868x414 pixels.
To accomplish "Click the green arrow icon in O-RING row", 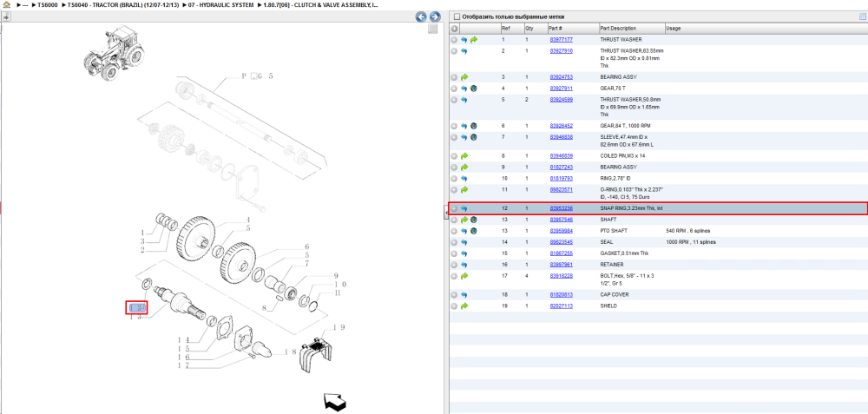I will (464, 190).
